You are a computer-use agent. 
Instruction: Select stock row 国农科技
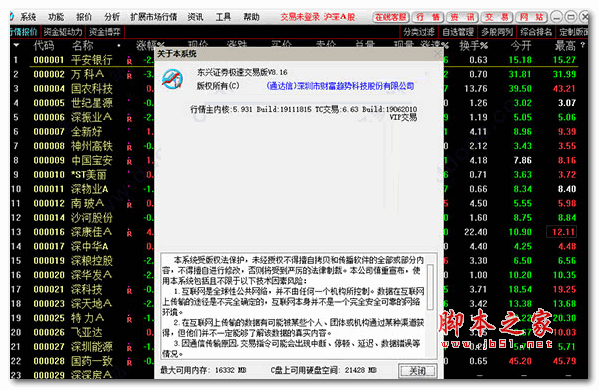pyautogui.click(x=92, y=89)
